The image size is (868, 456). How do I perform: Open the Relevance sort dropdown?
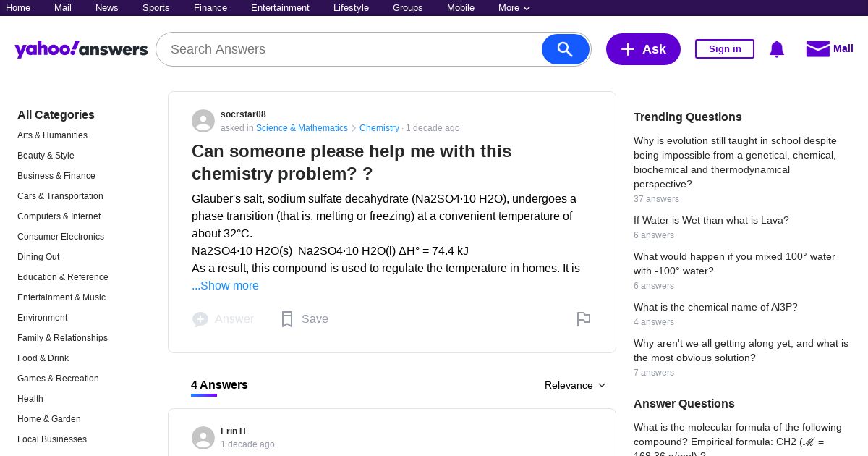click(x=575, y=385)
